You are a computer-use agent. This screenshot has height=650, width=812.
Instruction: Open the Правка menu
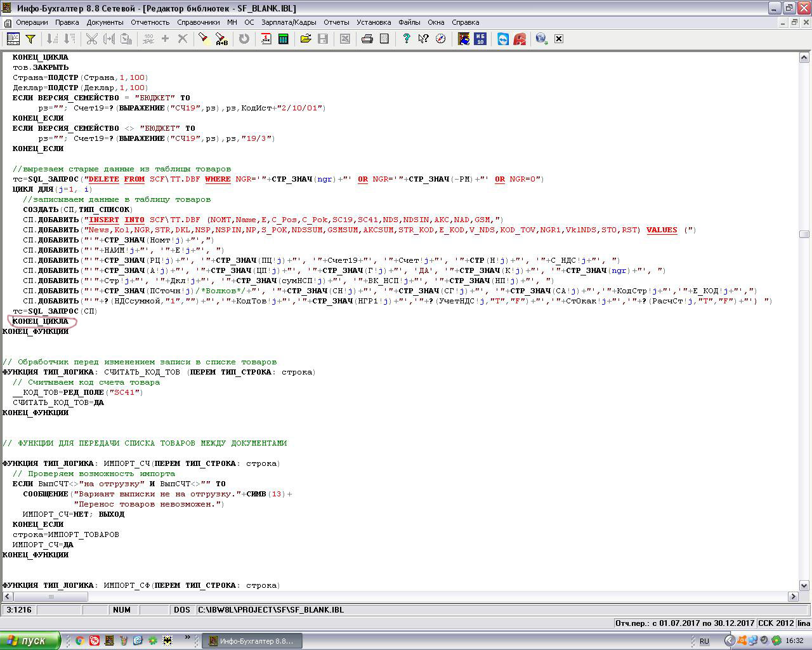[x=67, y=22]
